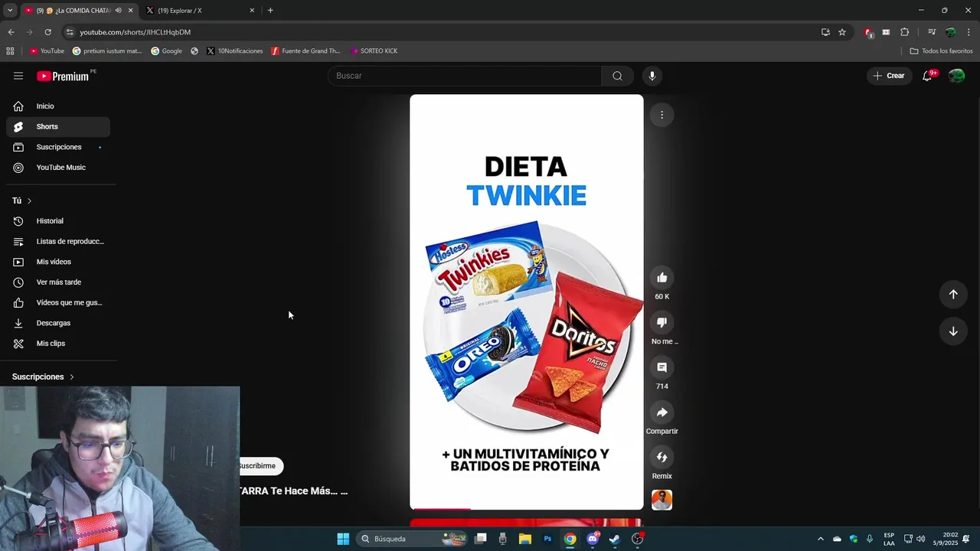Open YouTube Music from the sidebar

(58, 168)
